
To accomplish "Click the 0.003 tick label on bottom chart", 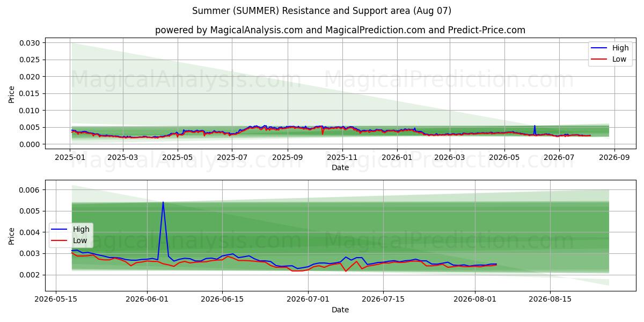I will point(30,253).
